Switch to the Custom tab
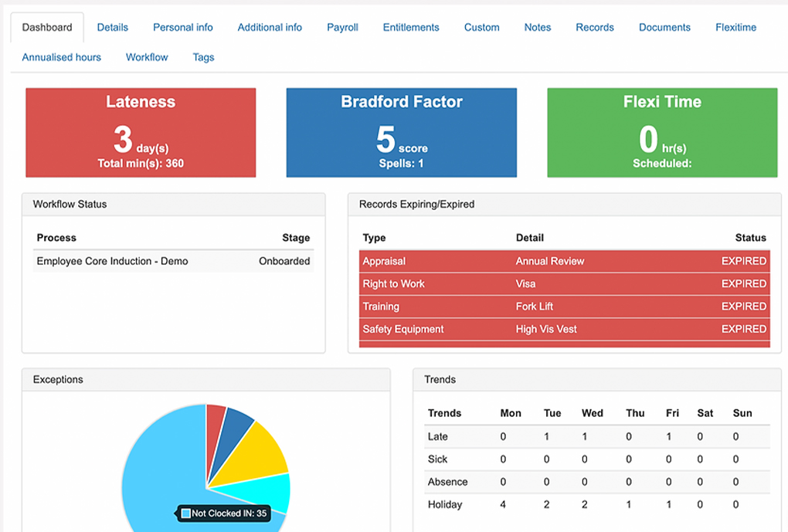The width and height of the screenshot is (788, 532). 482,28
